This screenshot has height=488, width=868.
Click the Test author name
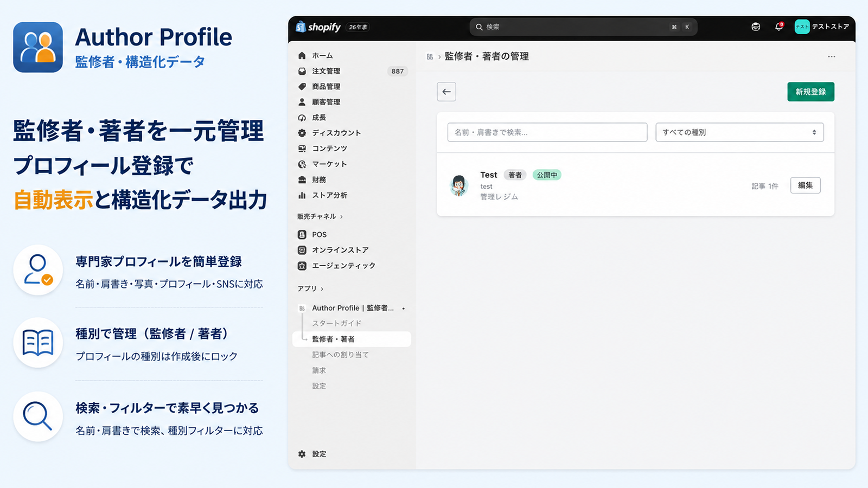489,175
